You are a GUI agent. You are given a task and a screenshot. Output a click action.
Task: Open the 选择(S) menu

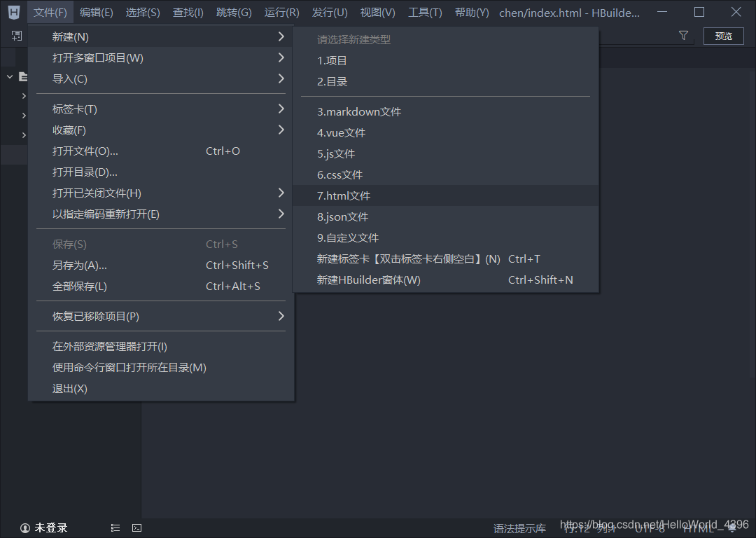[143, 13]
